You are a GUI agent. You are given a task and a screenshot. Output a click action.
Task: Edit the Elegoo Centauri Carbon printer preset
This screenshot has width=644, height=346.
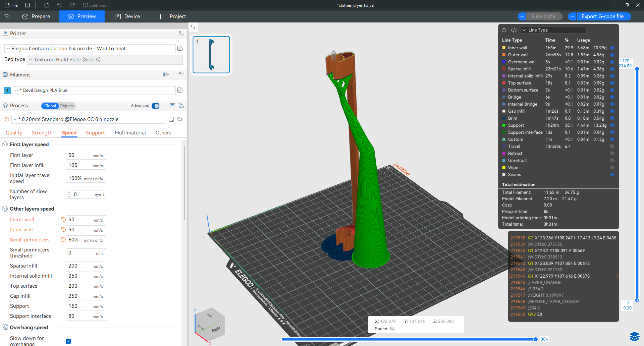pos(180,48)
